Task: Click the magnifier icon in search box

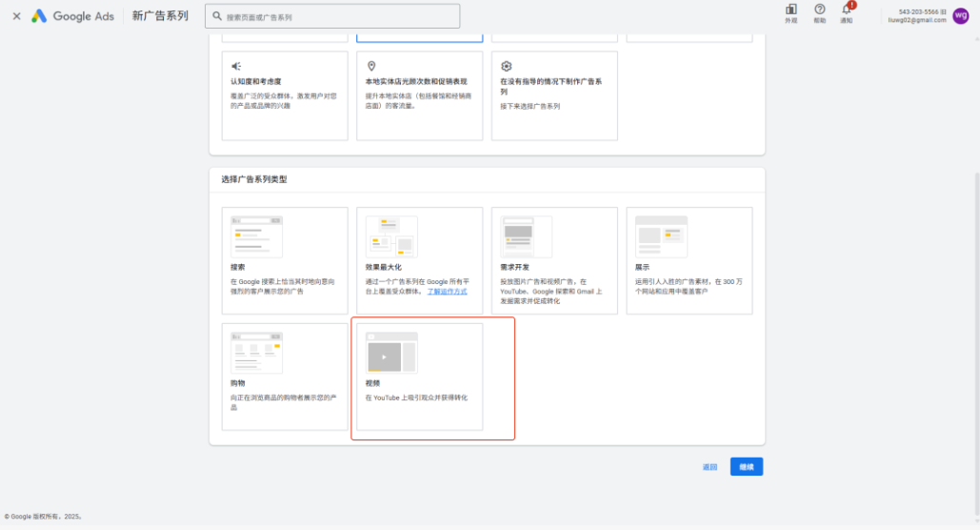Action: click(217, 16)
